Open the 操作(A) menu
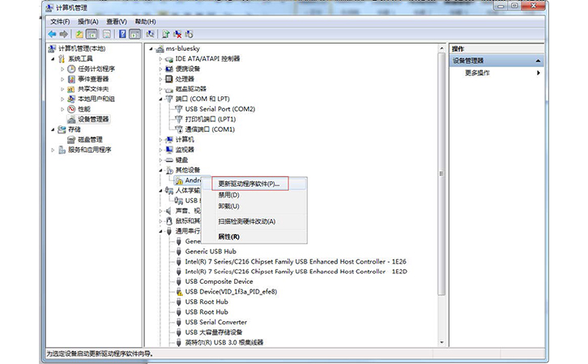 [x=87, y=21]
